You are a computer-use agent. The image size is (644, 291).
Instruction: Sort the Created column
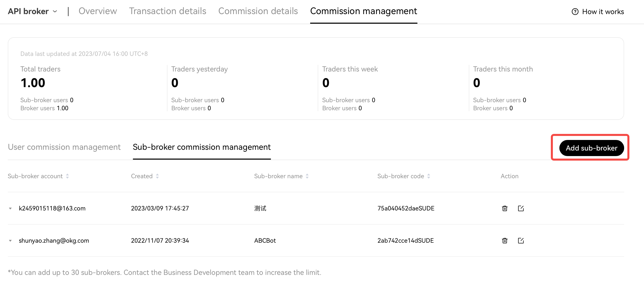(x=157, y=176)
